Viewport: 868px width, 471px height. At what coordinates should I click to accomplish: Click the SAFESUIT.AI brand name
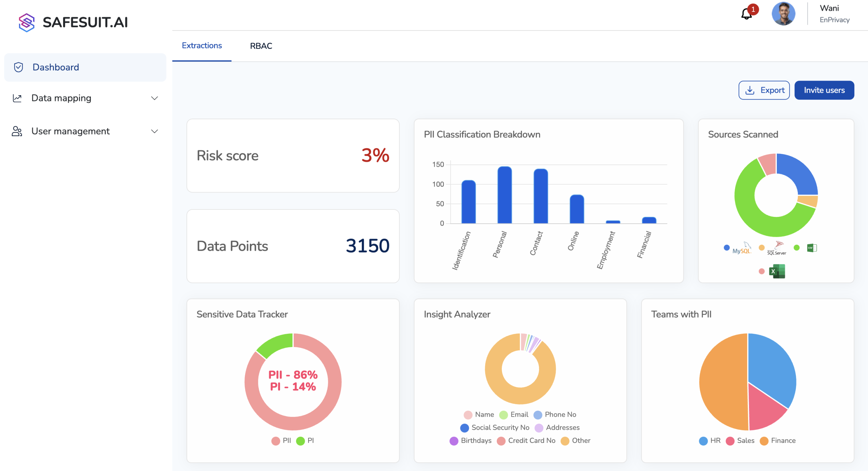85,22
